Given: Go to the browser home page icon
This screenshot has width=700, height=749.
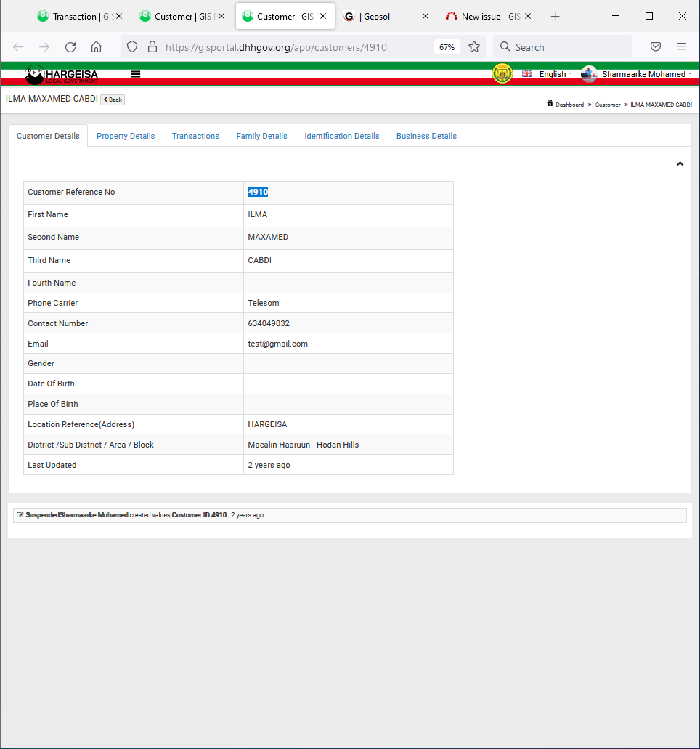Looking at the screenshot, I should [96, 46].
